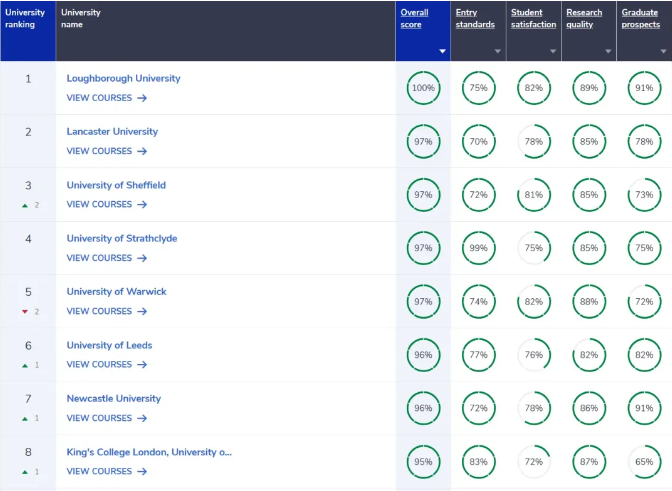Viewport: 672px width, 491px height.
Task: Click Lancaster's 70% entry standards circle
Action: tap(479, 141)
